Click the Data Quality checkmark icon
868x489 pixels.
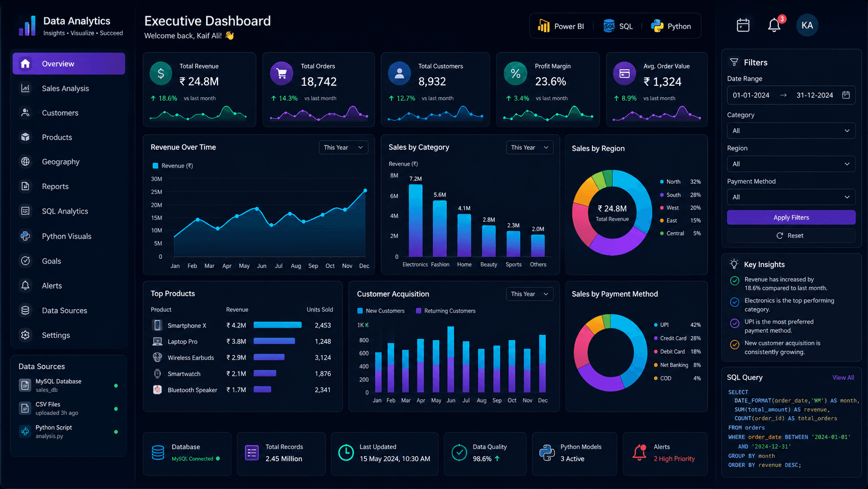[459, 453]
